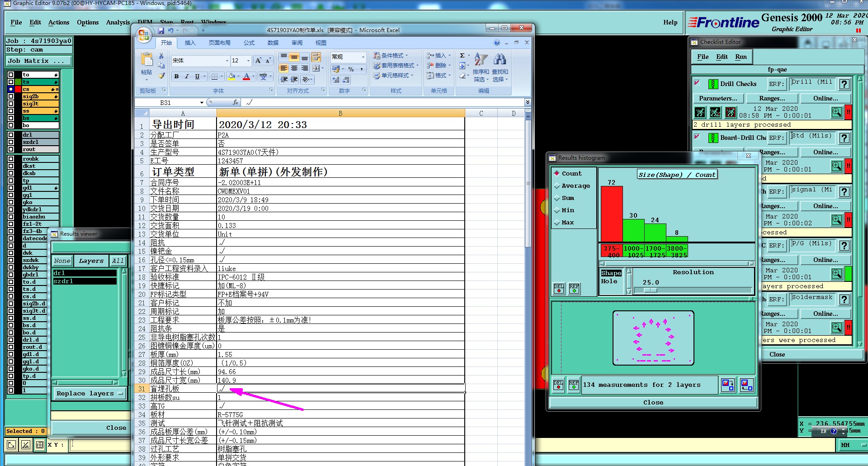This screenshot has height=466, width=868.
Task: Open Run menu in Checklist Editor
Action: tap(741, 57)
